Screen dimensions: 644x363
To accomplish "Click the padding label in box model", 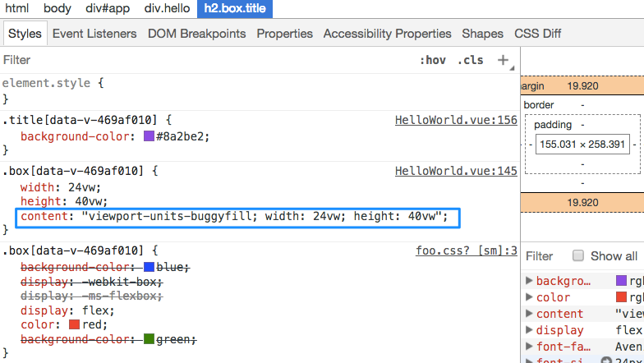I will coord(553,125).
